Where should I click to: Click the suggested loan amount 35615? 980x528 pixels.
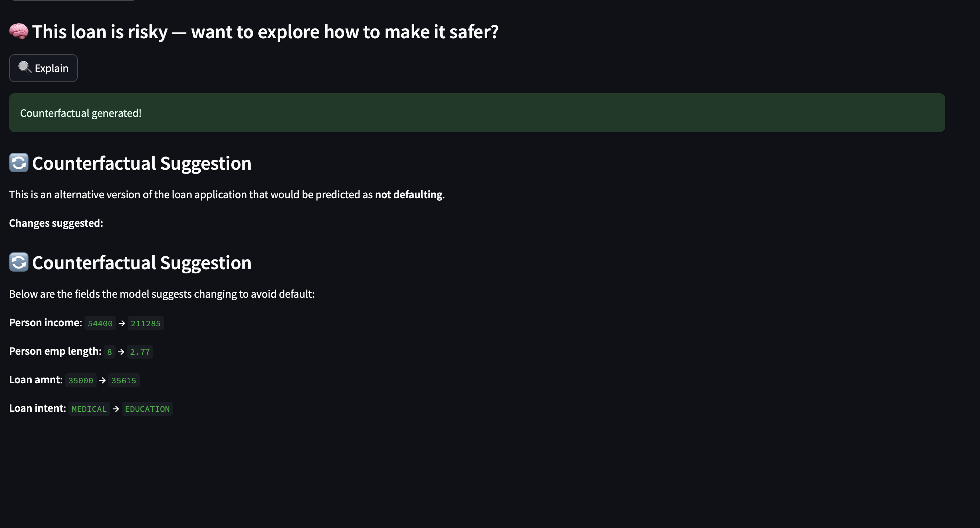[124, 381]
